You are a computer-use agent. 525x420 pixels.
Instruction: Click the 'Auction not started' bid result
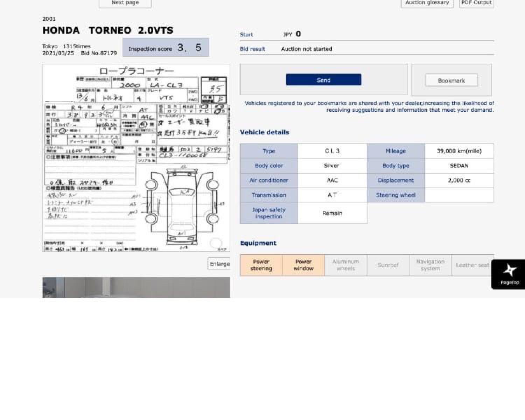(x=307, y=49)
